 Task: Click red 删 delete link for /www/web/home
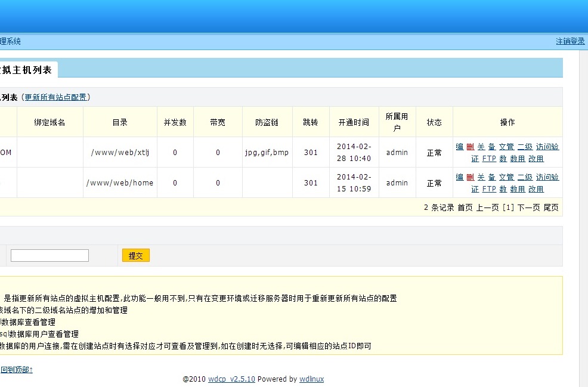point(470,177)
